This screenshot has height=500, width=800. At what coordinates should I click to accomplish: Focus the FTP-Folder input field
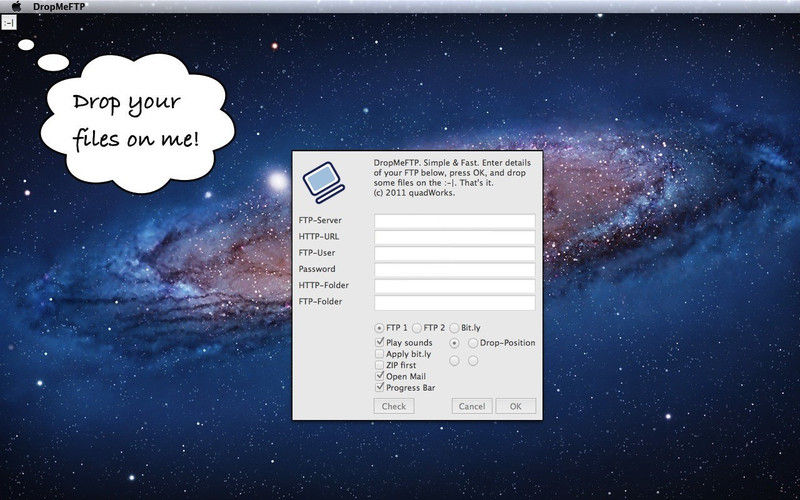pyautogui.click(x=455, y=302)
